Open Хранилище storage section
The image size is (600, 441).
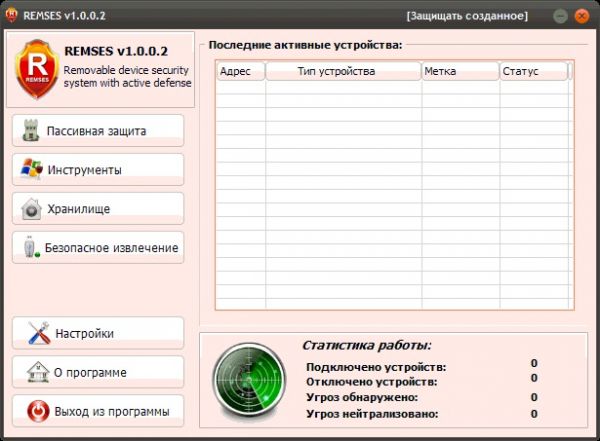(x=98, y=209)
